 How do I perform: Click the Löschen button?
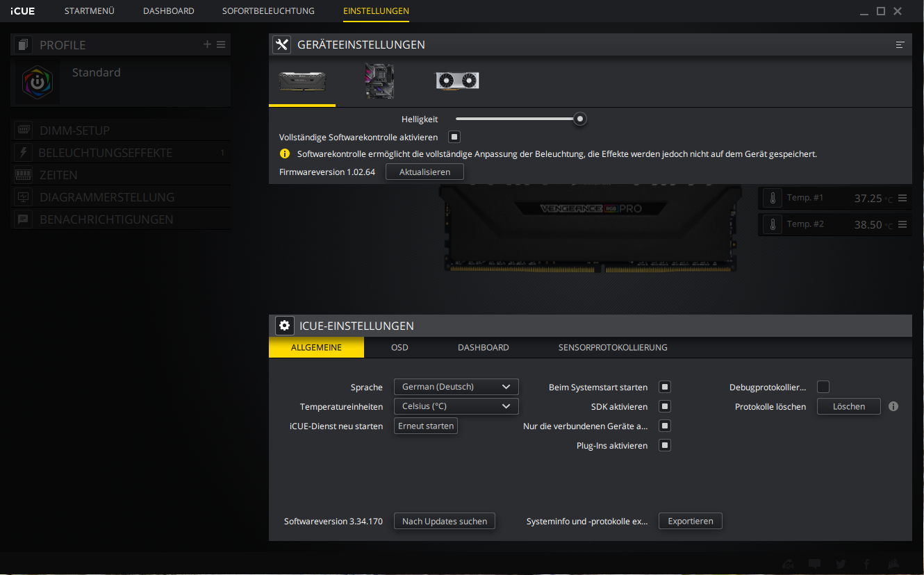point(849,406)
